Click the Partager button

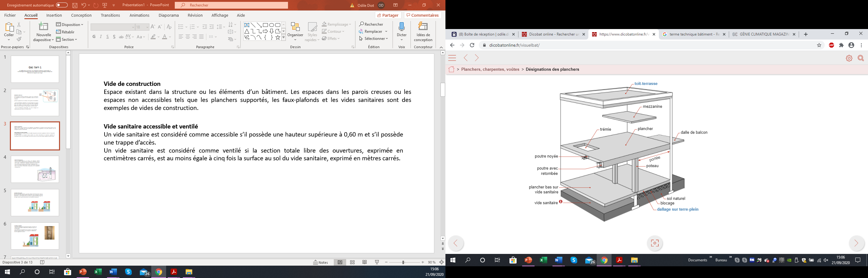coord(388,15)
